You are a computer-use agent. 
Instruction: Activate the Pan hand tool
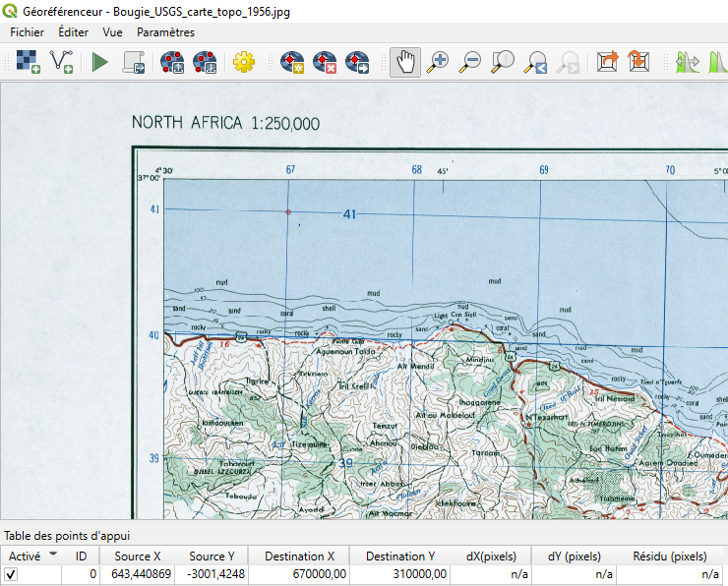click(404, 62)
